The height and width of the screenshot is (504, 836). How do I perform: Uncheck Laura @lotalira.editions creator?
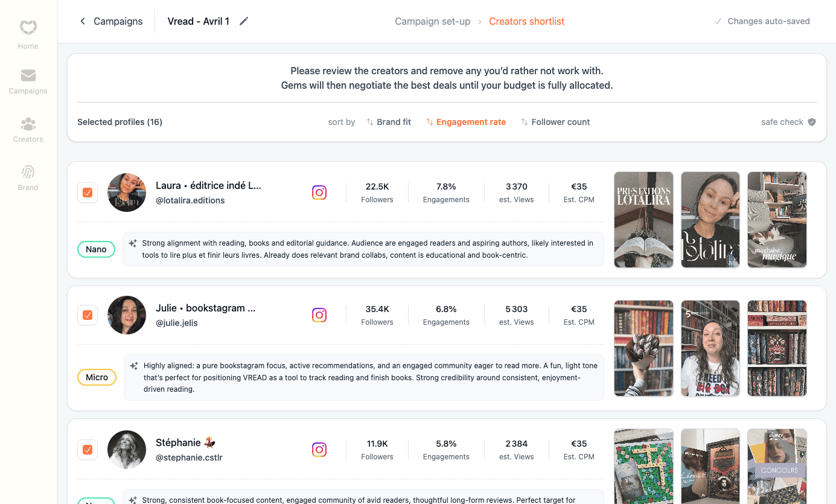coord(88,193)
